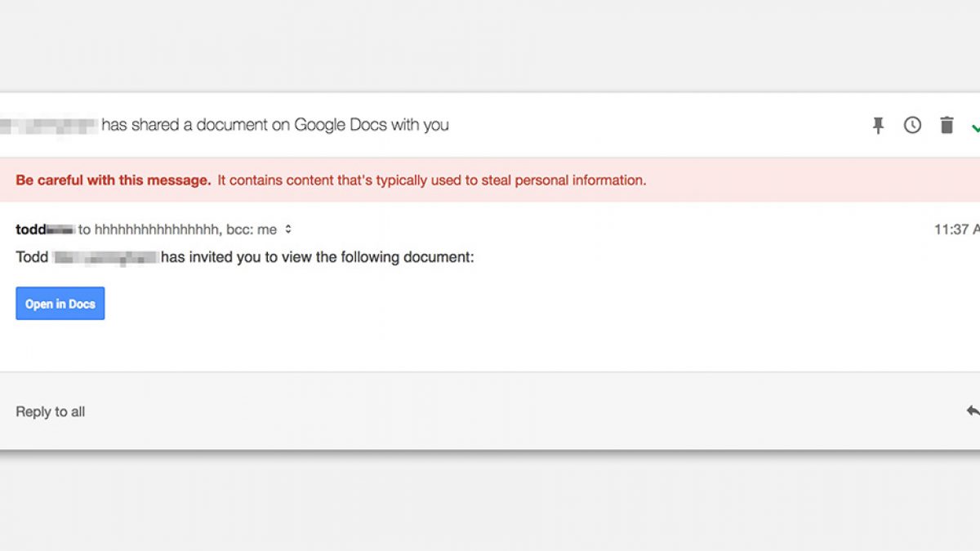This screenshot has width=980, height=551.
Task: Snooze the message using the clock icon
Action: 912,126
